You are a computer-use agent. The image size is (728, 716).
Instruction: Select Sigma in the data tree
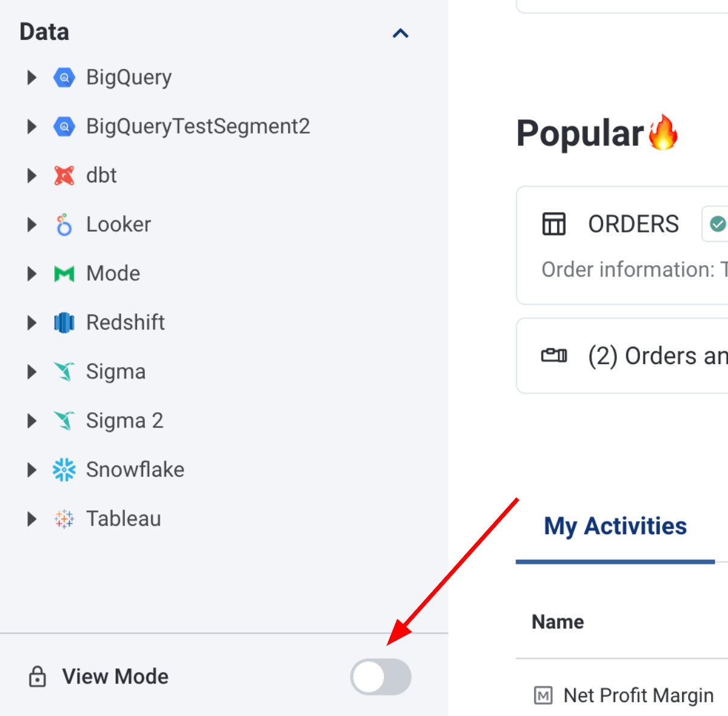click(x=116, y=372)
